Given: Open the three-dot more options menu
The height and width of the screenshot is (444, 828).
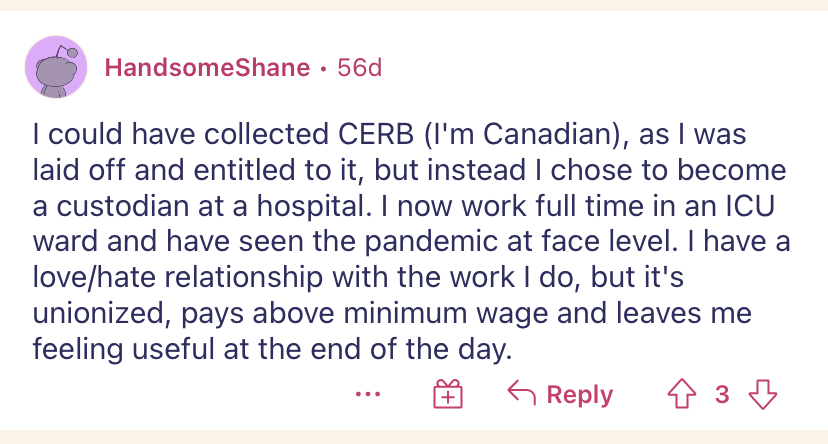Looking at the screenshot, I should [x=368, y=394].
